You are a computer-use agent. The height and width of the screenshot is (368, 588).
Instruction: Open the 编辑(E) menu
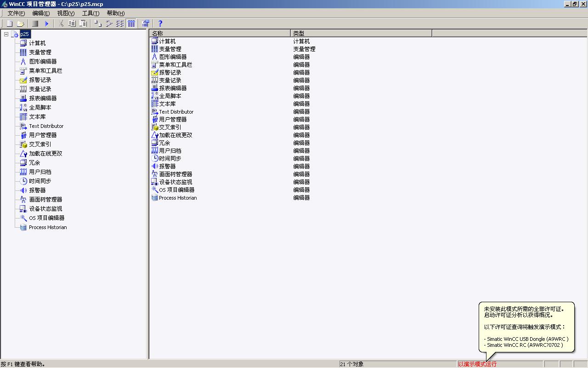coord(41,13)
